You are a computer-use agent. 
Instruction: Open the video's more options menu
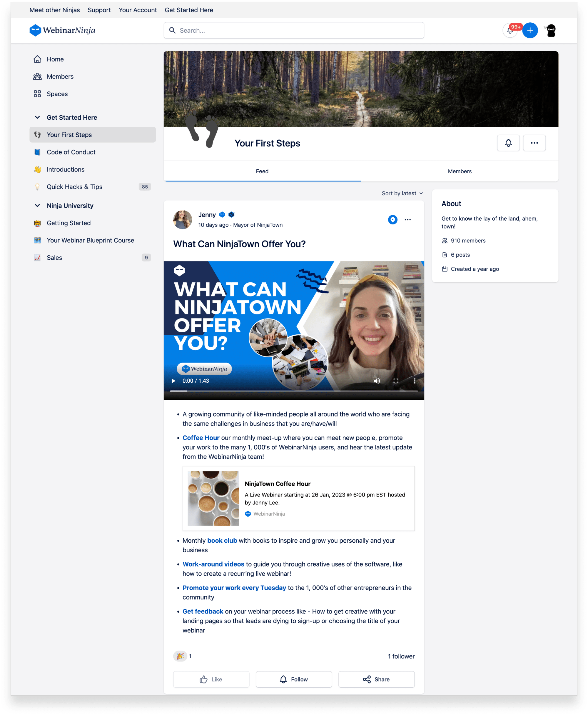tap(415, 381)
